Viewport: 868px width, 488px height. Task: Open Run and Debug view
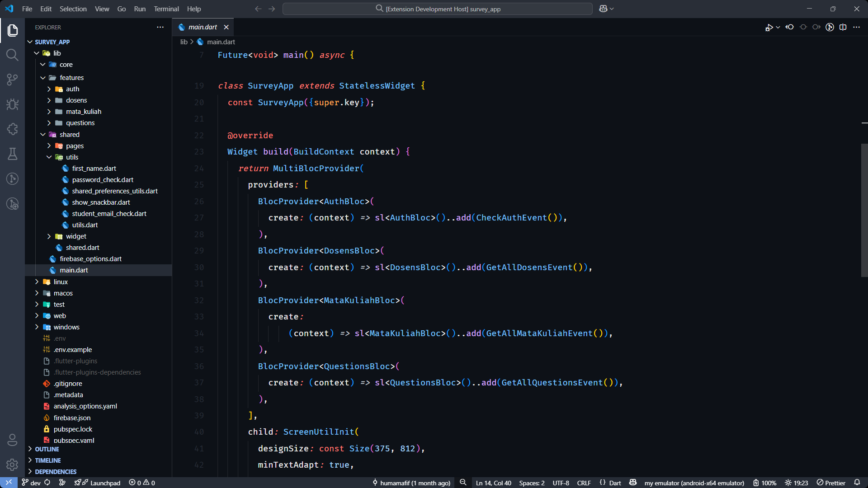click(x=12, y=104)
